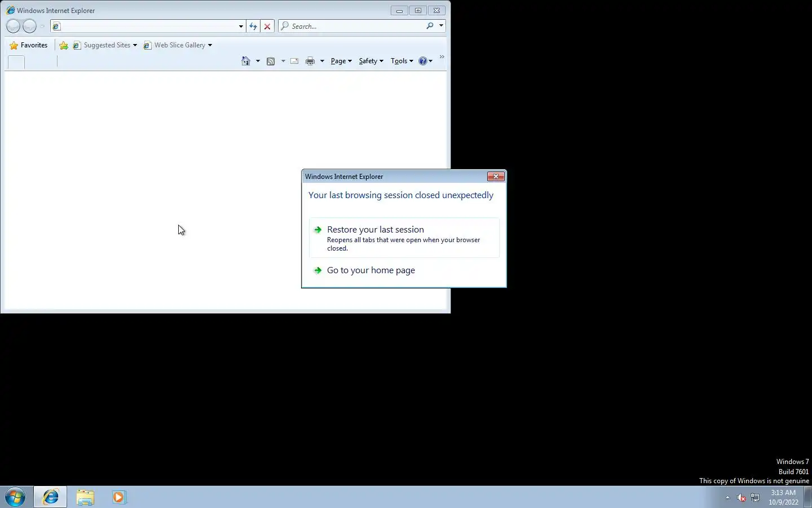This screenshot has width=812, height=508.
Task: Choose Go to your home page
Action: pyautogui.click(x=404, y=270)
